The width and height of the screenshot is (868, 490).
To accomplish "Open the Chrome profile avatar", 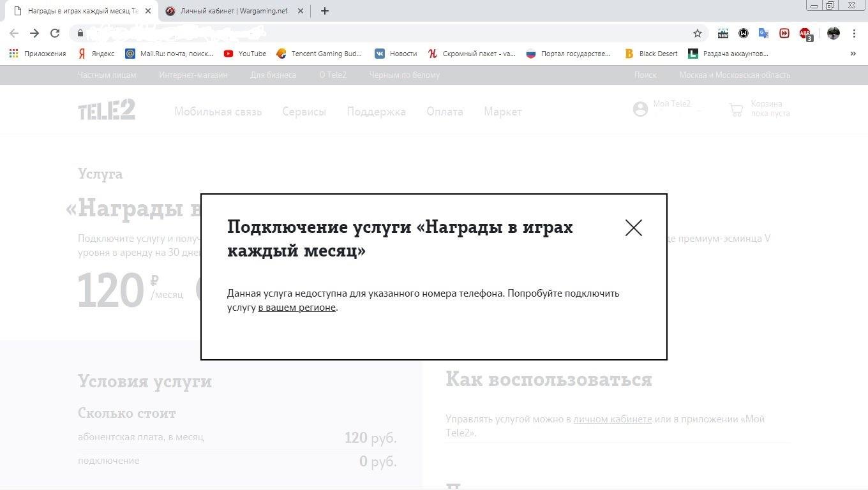I will [834, 33].
